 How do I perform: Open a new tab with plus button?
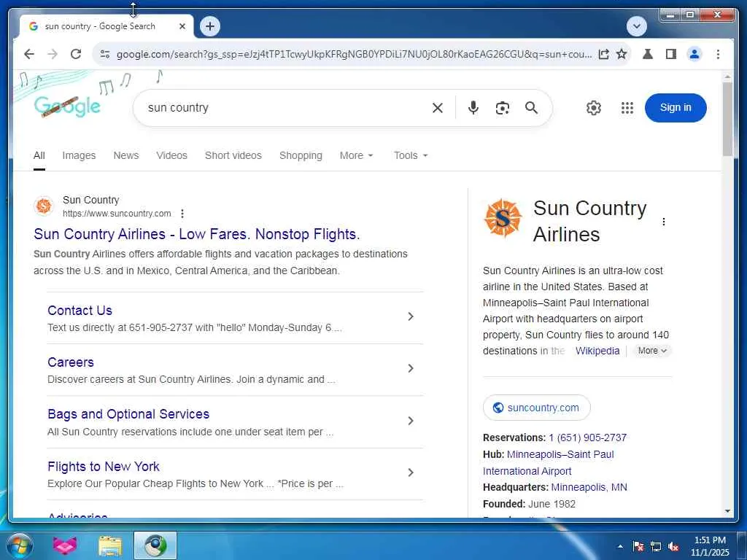(x=210, y=26)
